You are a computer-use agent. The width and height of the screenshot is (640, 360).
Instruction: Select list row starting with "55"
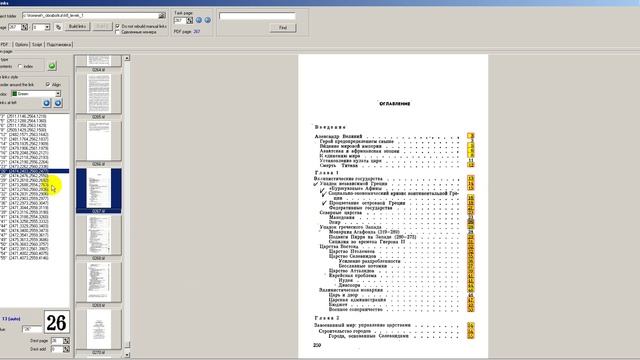click(34, 258)
